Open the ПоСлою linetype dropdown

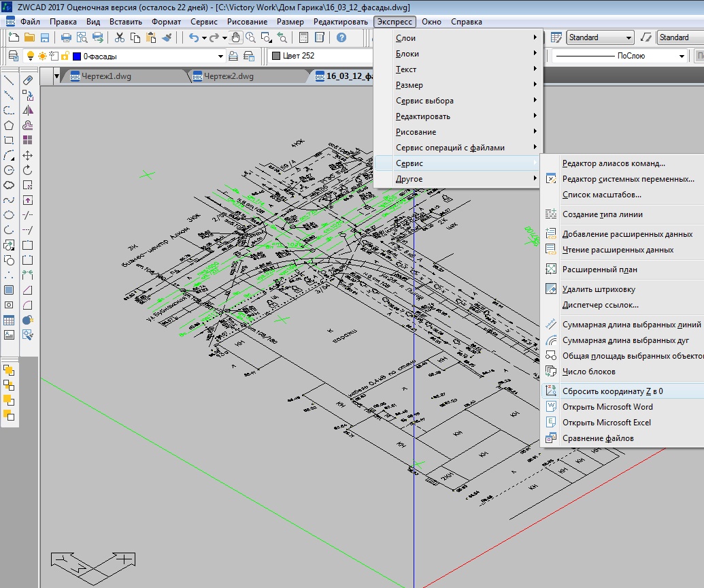pos(680,56)
